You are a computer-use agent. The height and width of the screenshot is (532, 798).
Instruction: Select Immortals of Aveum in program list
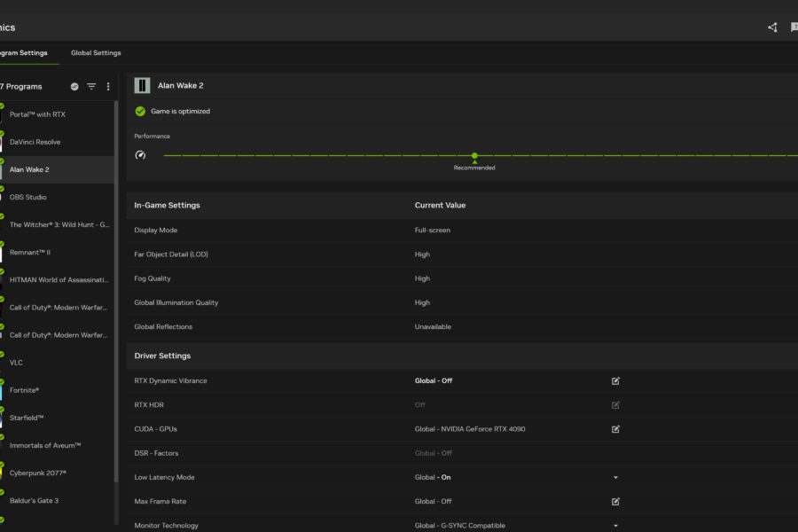pyautogui.click(x=57, y=445)
